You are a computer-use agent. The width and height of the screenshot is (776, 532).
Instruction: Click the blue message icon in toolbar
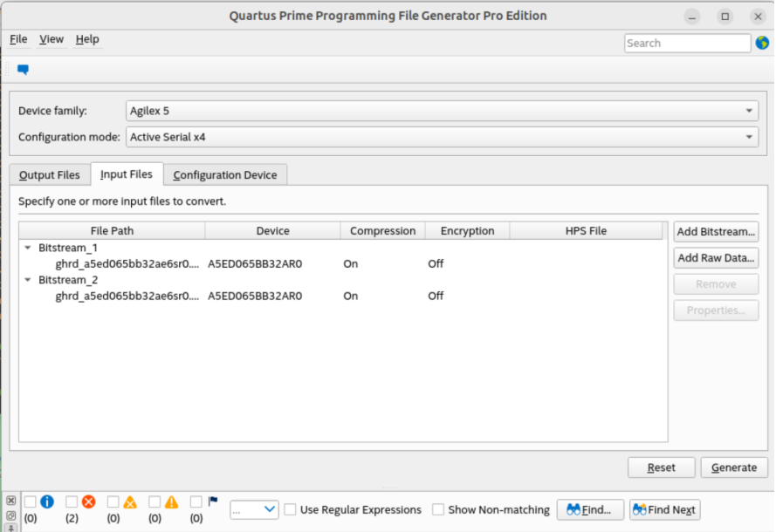tap(23, 70)
